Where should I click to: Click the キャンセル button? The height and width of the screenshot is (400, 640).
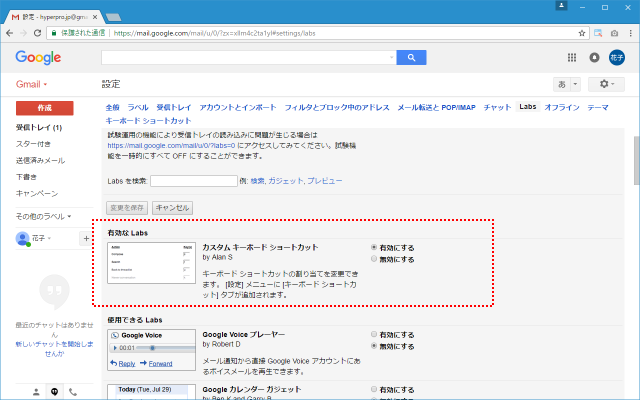click(x=172, y=208)
